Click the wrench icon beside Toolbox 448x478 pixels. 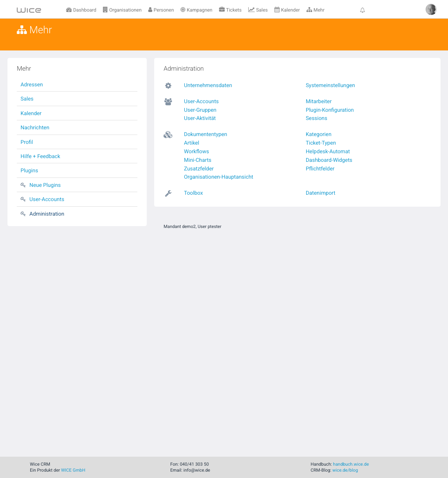[168, 193]
